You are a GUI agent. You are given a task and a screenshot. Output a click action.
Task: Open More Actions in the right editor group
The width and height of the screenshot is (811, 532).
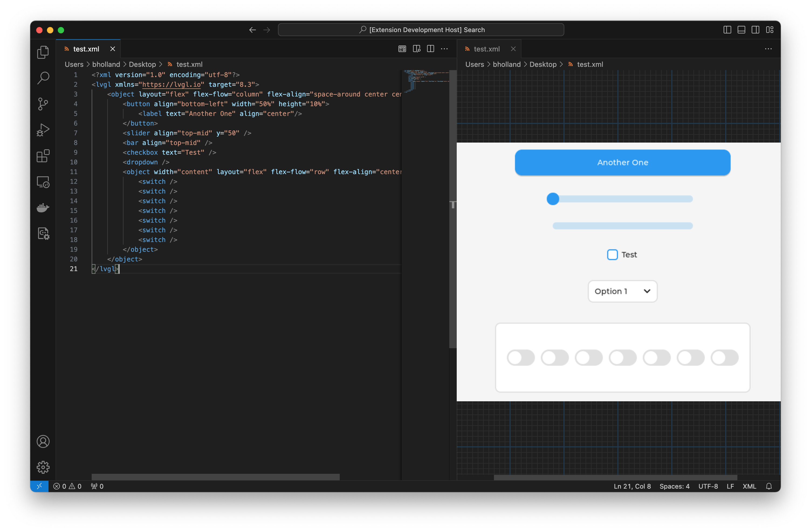[x=768, y=49]
